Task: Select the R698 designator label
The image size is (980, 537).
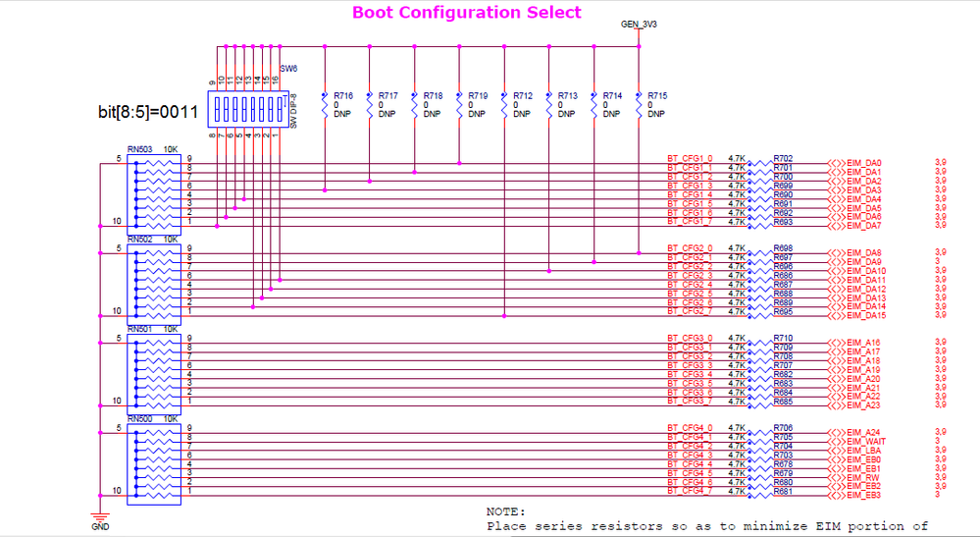Action: (x=783, y=248)
